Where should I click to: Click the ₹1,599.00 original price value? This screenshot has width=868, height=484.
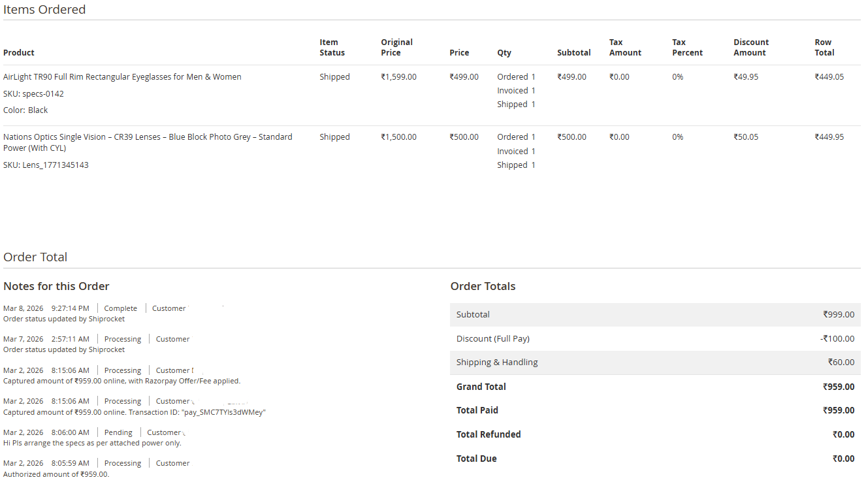(x=398, y=77)
